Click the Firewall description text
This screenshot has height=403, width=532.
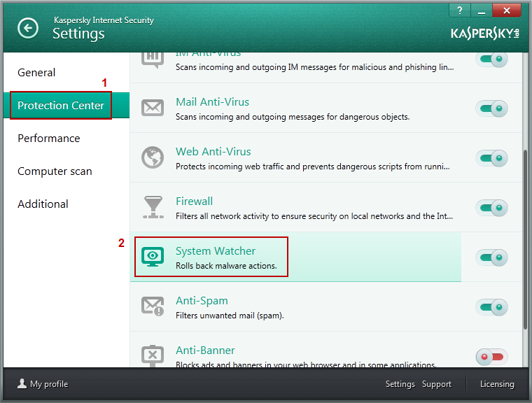click(x=314, y=216)
